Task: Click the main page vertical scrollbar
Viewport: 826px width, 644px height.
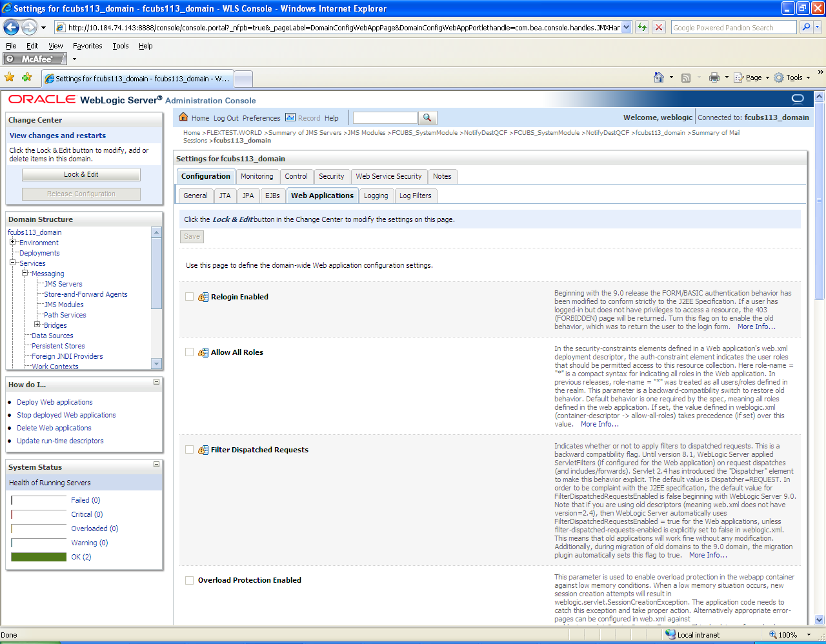Action: (820, 358)
